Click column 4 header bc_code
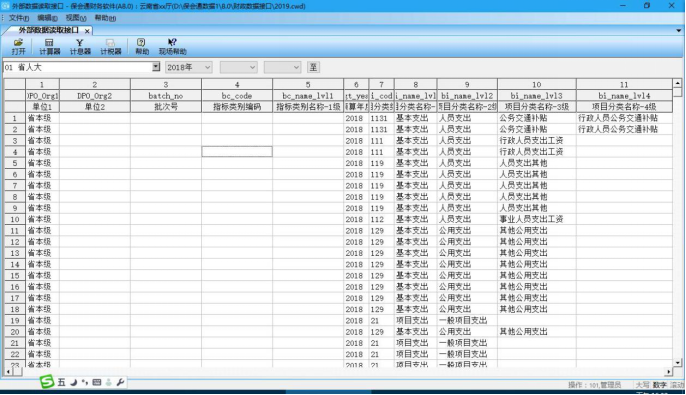Screen dimensions: 686x395 tap(237, 96)
